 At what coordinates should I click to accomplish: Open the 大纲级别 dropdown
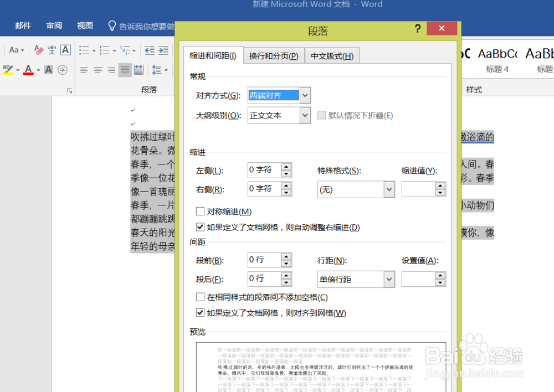[305, 115]
